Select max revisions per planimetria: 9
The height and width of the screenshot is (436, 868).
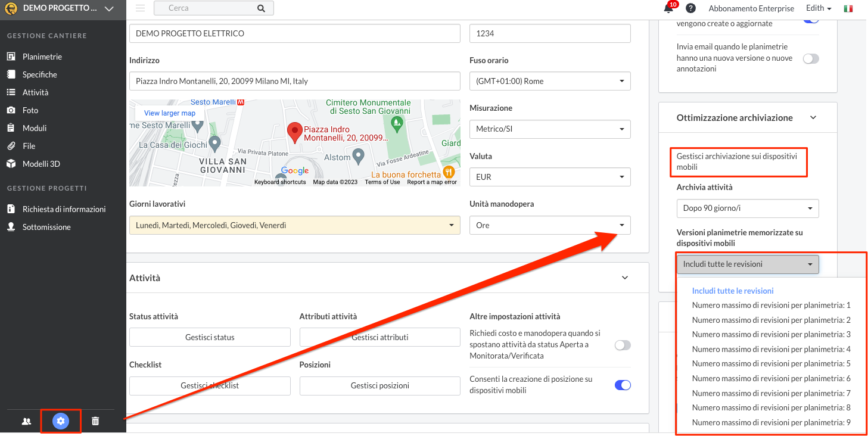pos(771,422)
